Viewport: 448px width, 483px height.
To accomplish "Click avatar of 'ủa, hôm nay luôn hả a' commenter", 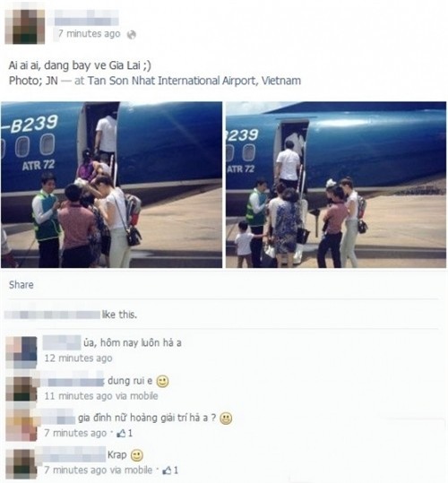I will (x=22, y=352).
